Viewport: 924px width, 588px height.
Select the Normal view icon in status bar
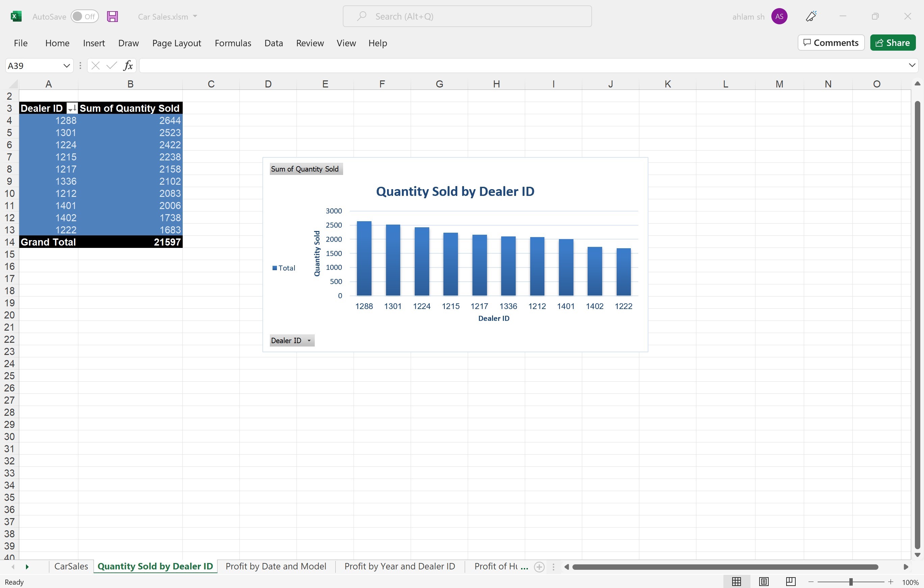[x=736, y=582]
